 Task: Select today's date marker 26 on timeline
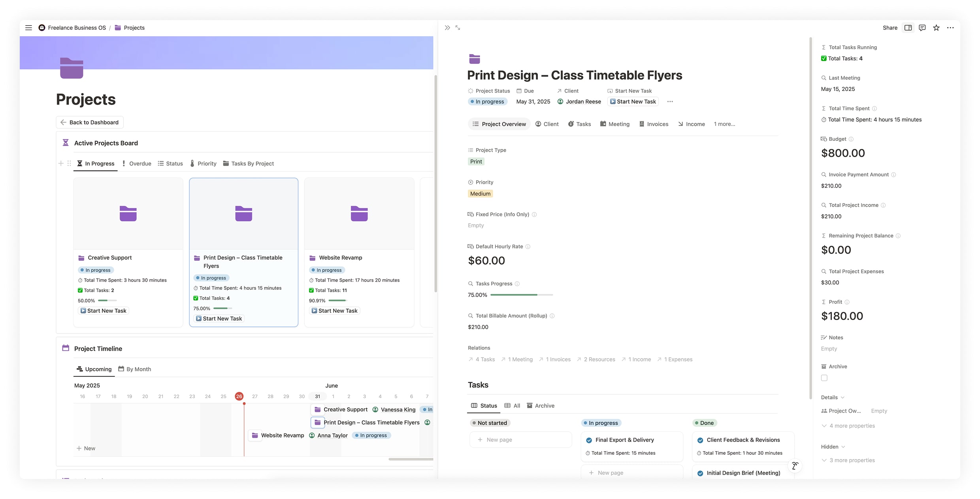point(239,396)
